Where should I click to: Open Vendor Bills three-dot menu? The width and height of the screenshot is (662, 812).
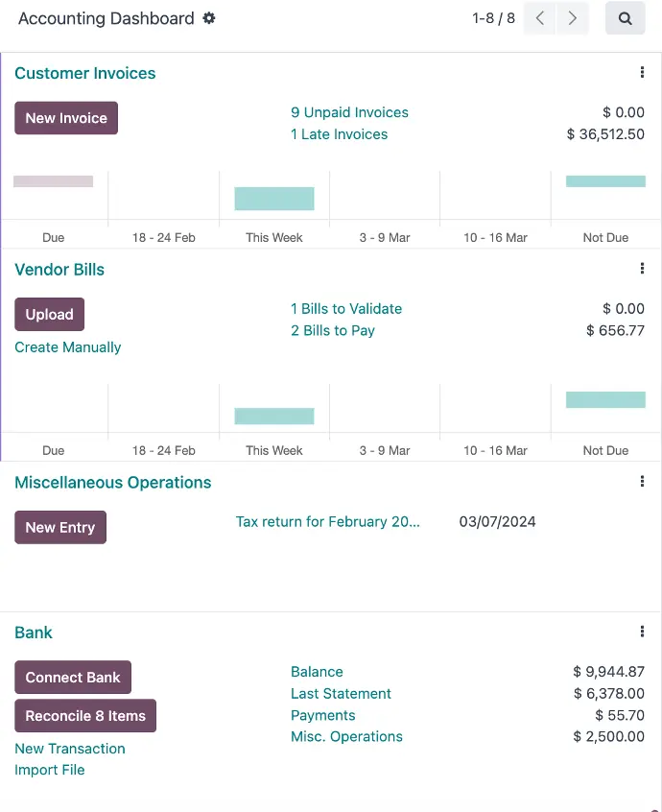(642, 268)
